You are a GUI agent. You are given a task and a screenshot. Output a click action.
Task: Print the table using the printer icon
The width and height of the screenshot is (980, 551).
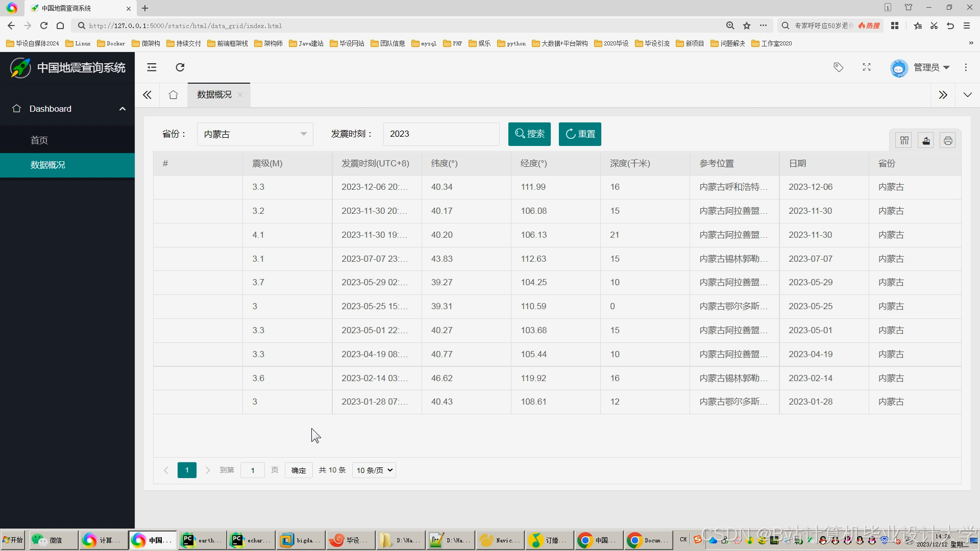(948, 140)
